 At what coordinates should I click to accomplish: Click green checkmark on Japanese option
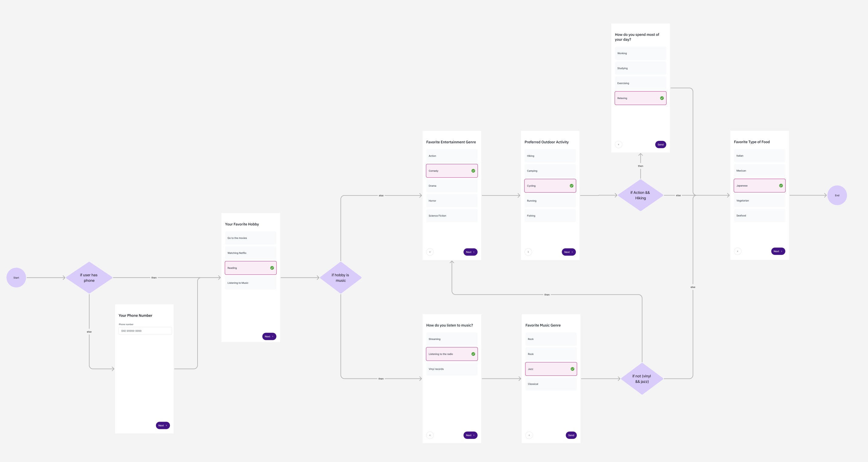pos(781,186)
